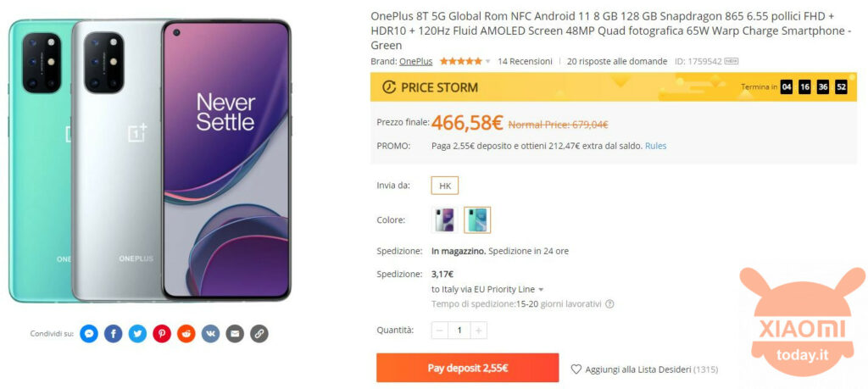Viewport: 868px width, 389px height.
Task: Expand EU Priority Line shipping dropdown
Action: 541,289
